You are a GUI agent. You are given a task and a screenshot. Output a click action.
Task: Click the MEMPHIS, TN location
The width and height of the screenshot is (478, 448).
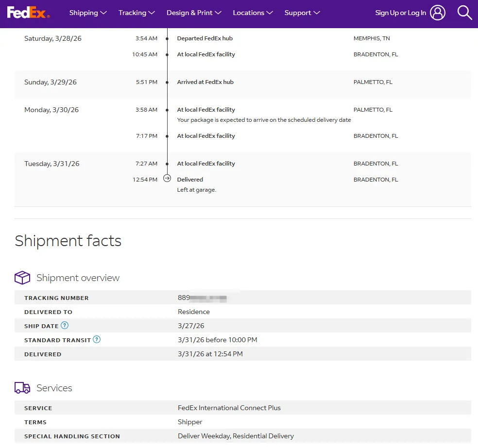(x=372, y=38)
